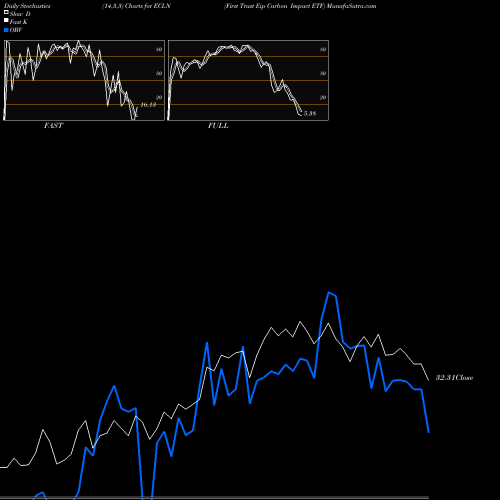Viewport: 500px width, 500px height.
Task: Click the blue OBV legend swatch
Action: coord(6,30)
